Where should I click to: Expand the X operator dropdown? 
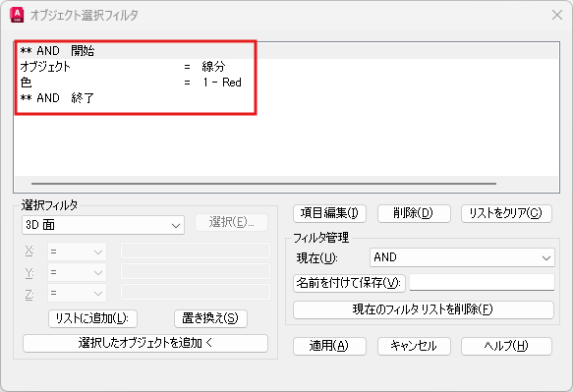[77, 252]
